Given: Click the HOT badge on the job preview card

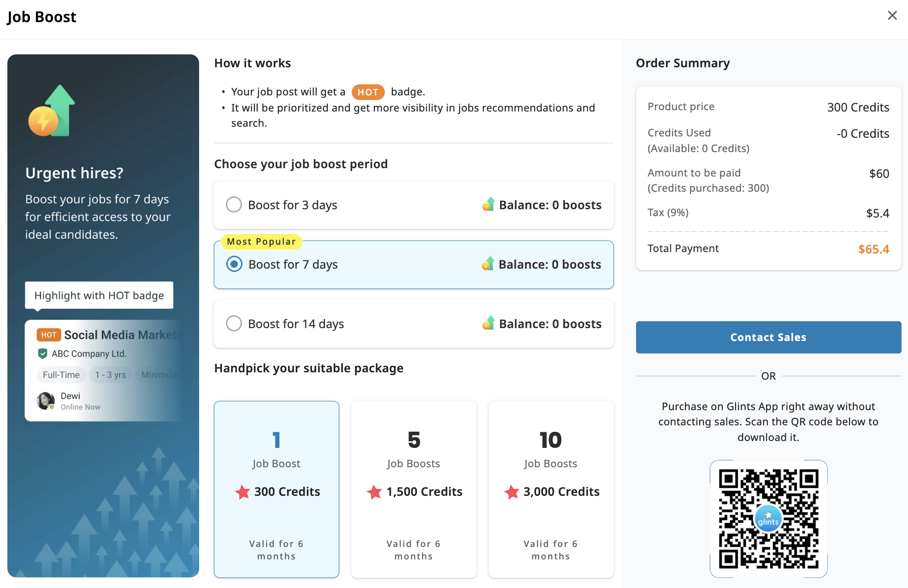Looking at the screenshot, I should 48,335.
